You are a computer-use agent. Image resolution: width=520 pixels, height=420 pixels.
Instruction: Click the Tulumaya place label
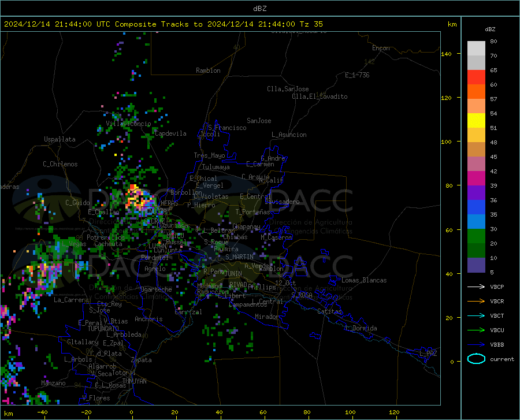pyautogui.click(x=216, y=167)
